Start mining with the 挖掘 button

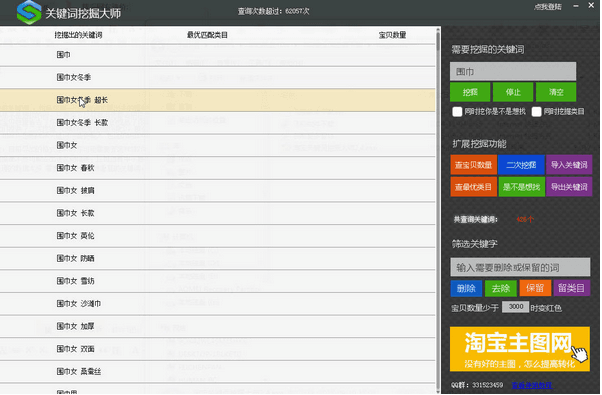[x=470, y=92]
